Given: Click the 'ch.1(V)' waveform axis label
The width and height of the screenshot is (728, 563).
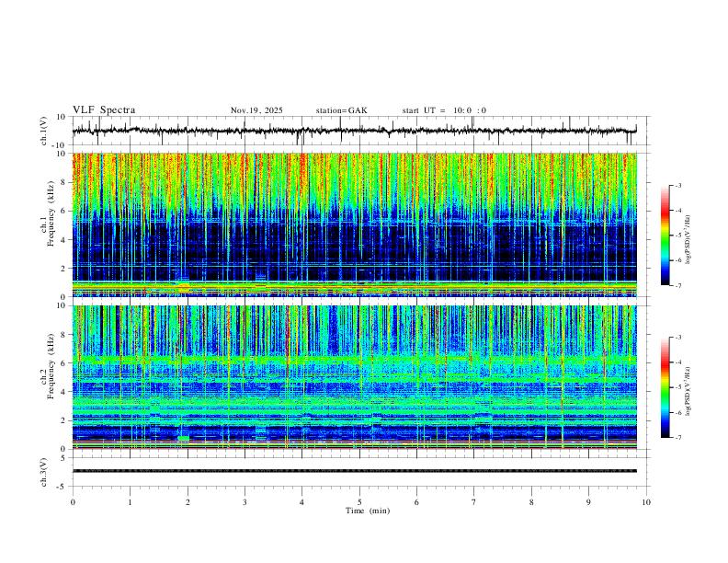Looking at the screenshot, I should [43, 131].
